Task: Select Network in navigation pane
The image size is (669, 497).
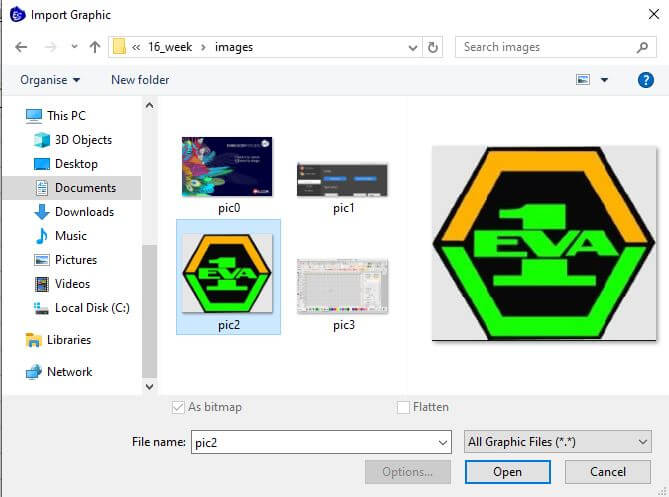Action: (x=59, y=372)
